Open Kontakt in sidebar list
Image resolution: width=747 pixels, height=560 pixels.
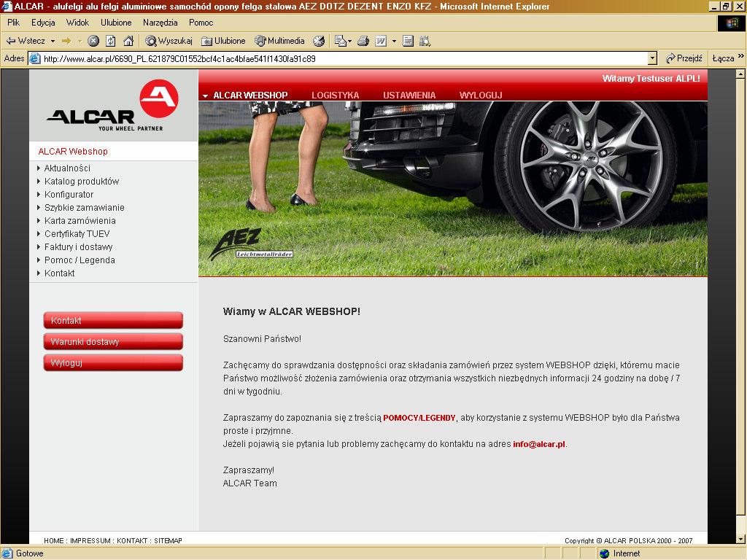point(60,273)
